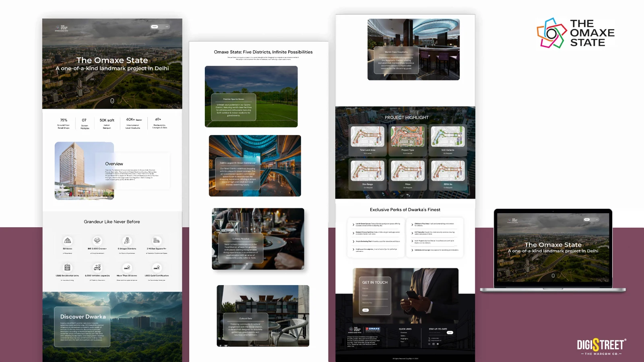Click the LEED Gold Certification icon

tap(157, 267)
